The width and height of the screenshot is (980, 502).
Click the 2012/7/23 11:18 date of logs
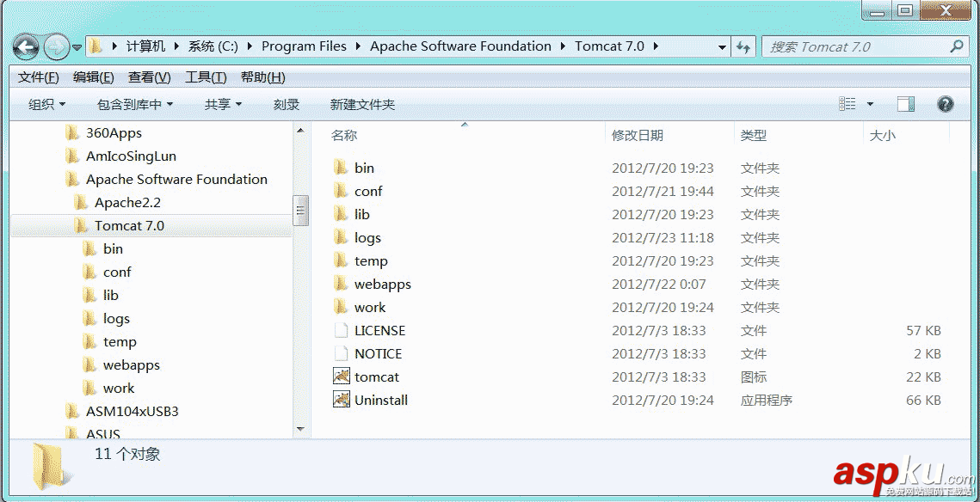663,237
